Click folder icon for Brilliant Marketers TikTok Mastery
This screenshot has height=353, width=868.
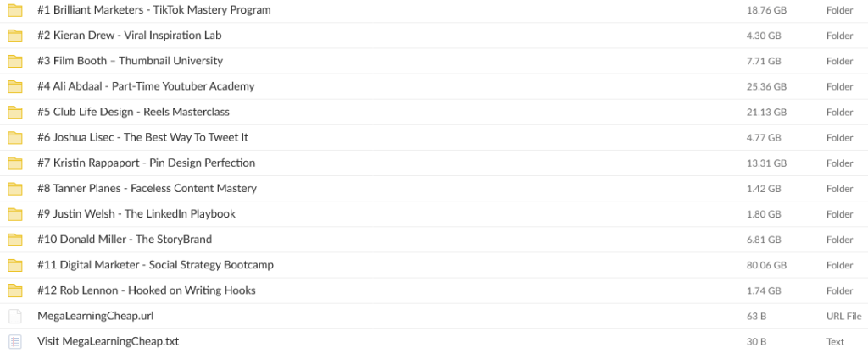15,10
